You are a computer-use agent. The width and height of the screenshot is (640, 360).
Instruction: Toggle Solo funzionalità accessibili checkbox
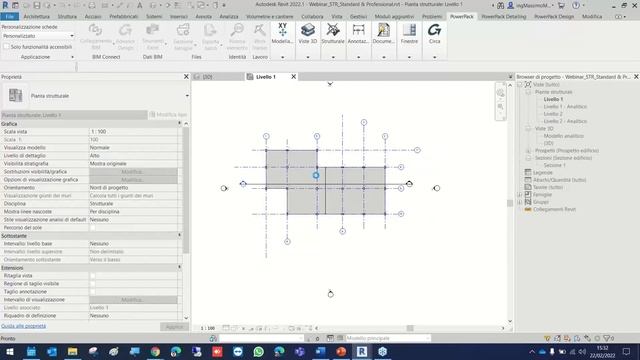pyautogui.click(x=6, y=47)
